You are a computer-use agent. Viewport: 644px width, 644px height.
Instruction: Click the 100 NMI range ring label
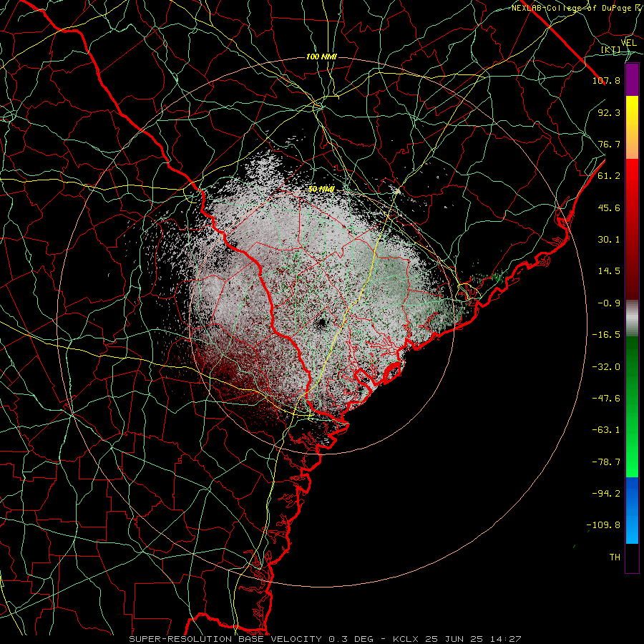[x=321, y=57]
